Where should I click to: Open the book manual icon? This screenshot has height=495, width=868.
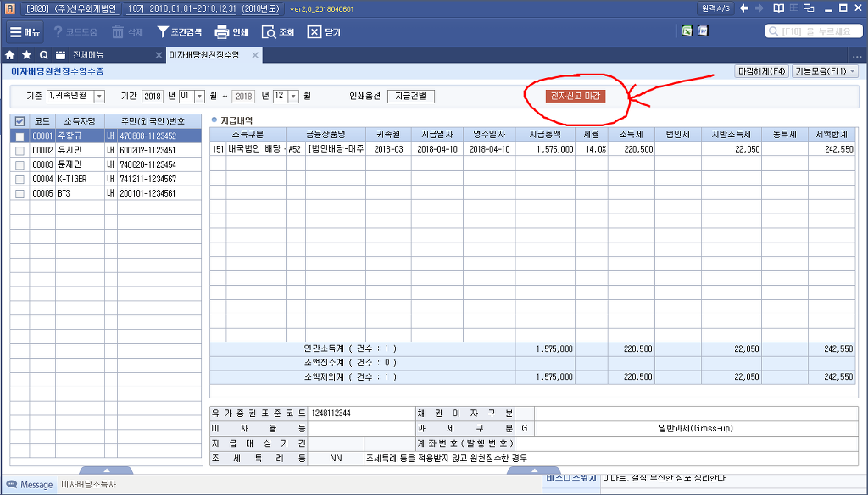point(778,8)
